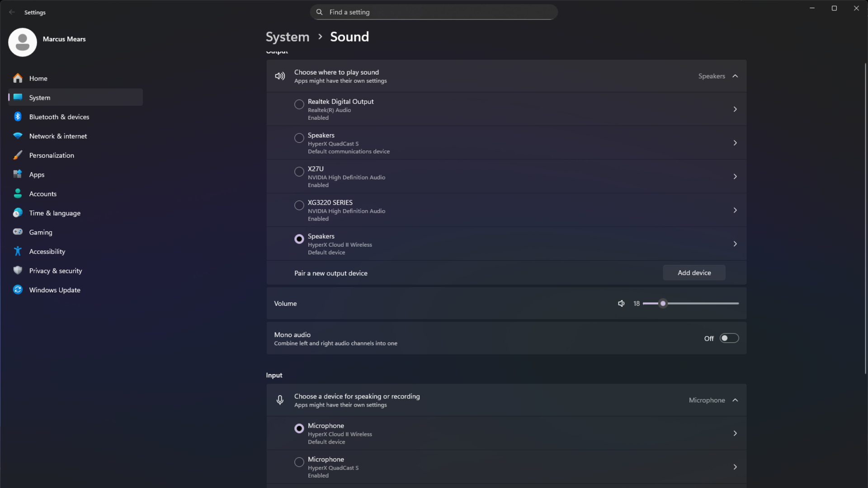Open Network & internet settings
The width and height of the screenshot is (868, 488).
[x=58, y=136]
